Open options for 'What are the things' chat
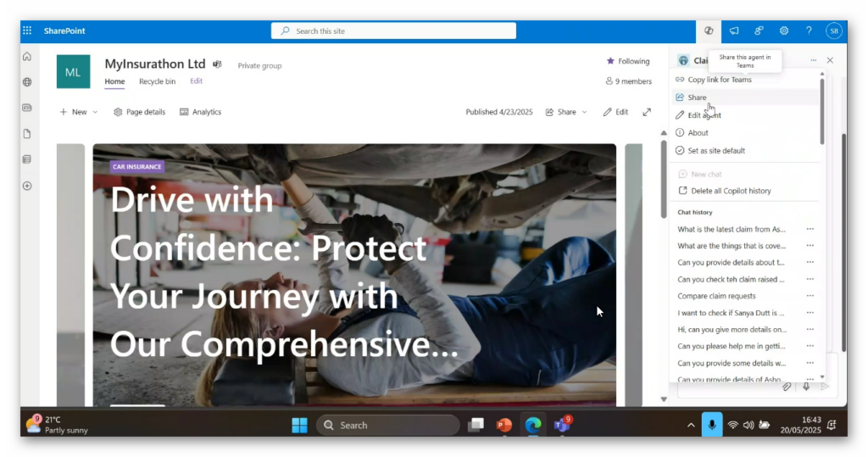The height and width of the screenshot is (457, 868). coord(810,245)
